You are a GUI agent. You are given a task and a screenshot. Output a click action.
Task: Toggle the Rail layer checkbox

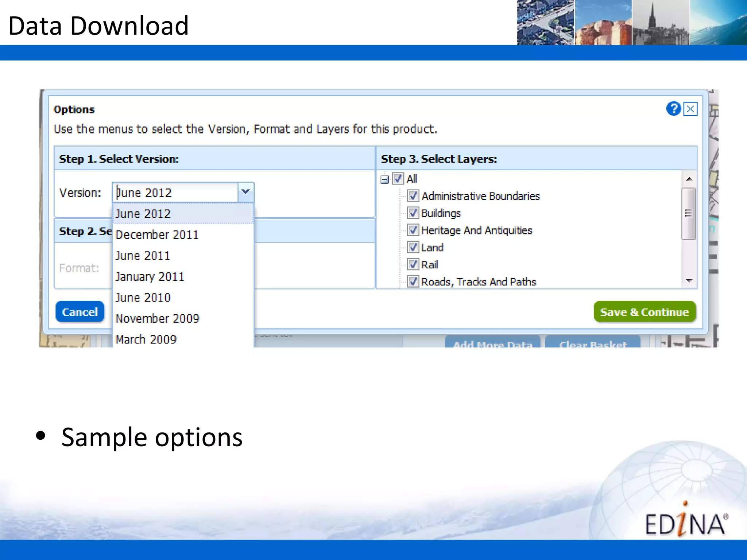tap(413, 264)
